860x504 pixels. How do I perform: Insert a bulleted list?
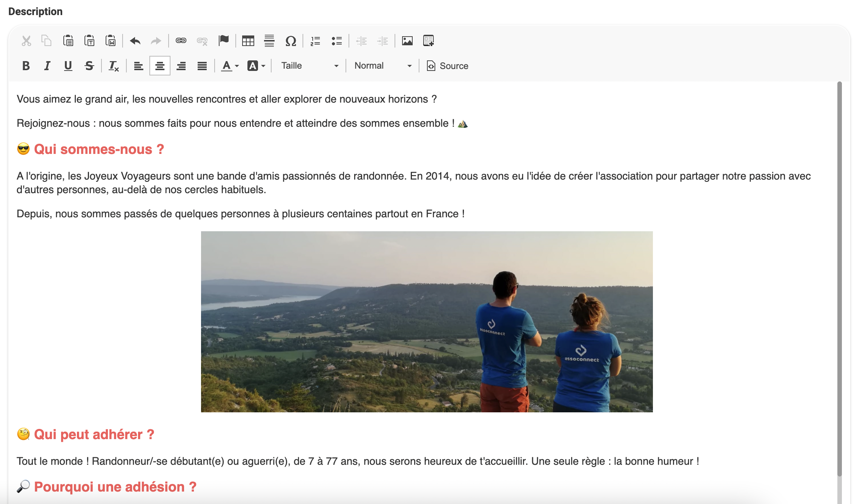(336, 41)
